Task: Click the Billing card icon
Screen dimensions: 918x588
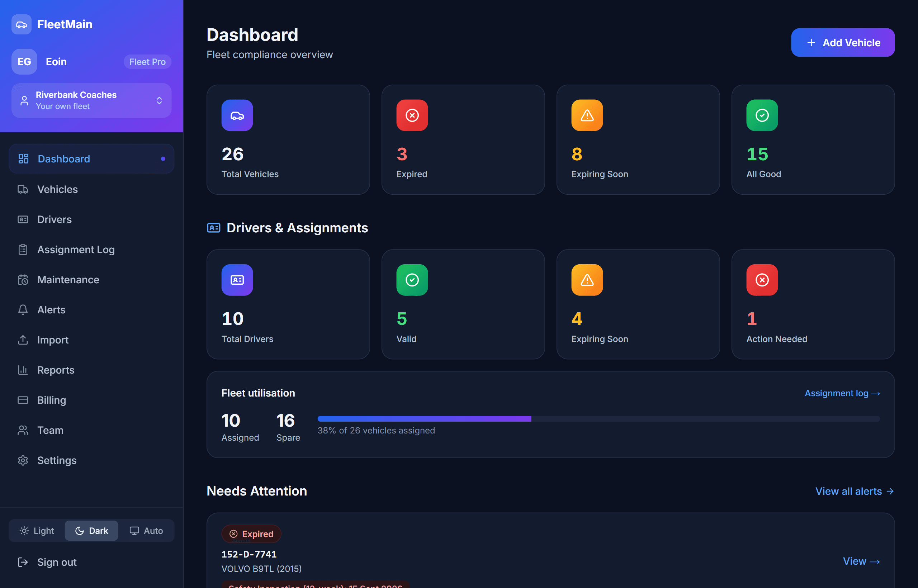Action: point(23,400)
